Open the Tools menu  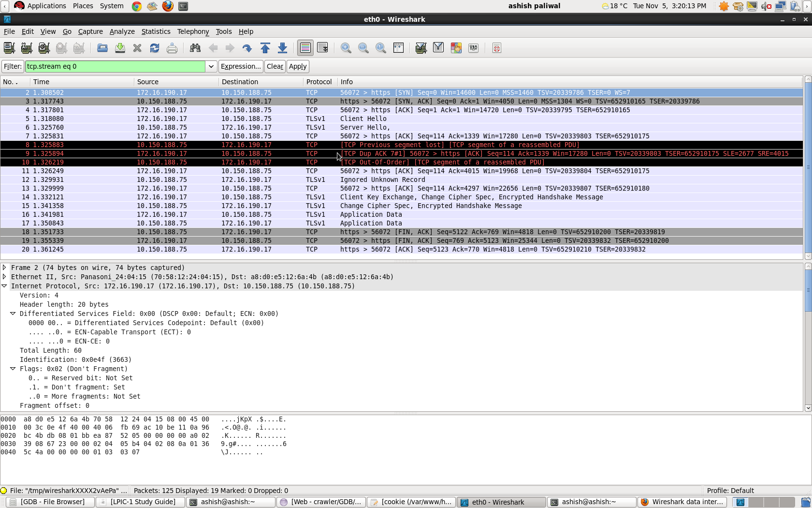223,31
